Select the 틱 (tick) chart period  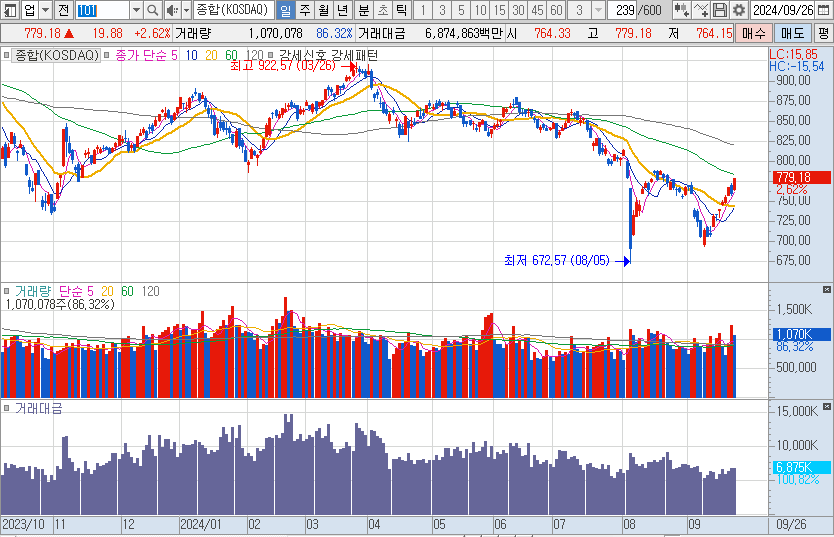click(401, 10)
